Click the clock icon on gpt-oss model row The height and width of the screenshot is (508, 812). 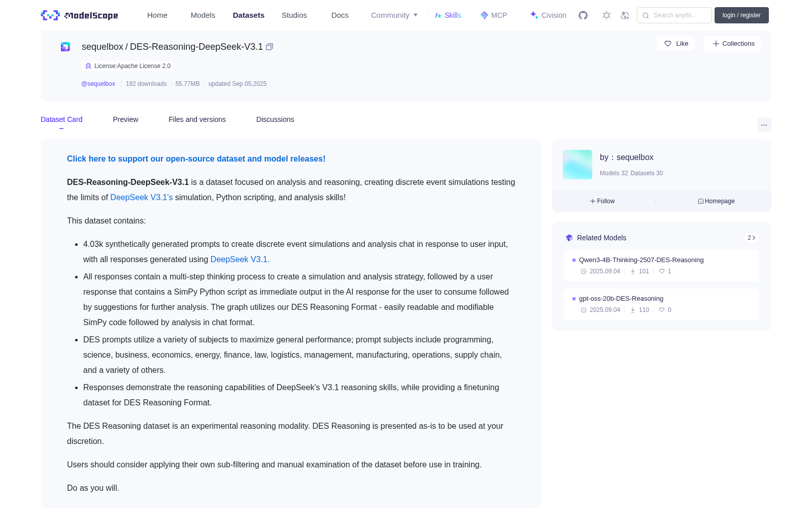coord(584,310)
